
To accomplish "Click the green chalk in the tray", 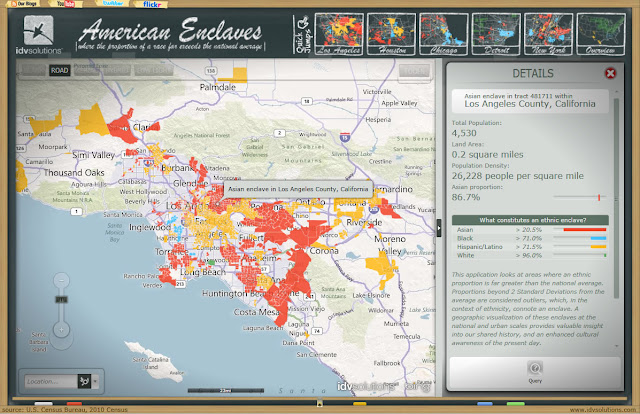I will [516, 404].
